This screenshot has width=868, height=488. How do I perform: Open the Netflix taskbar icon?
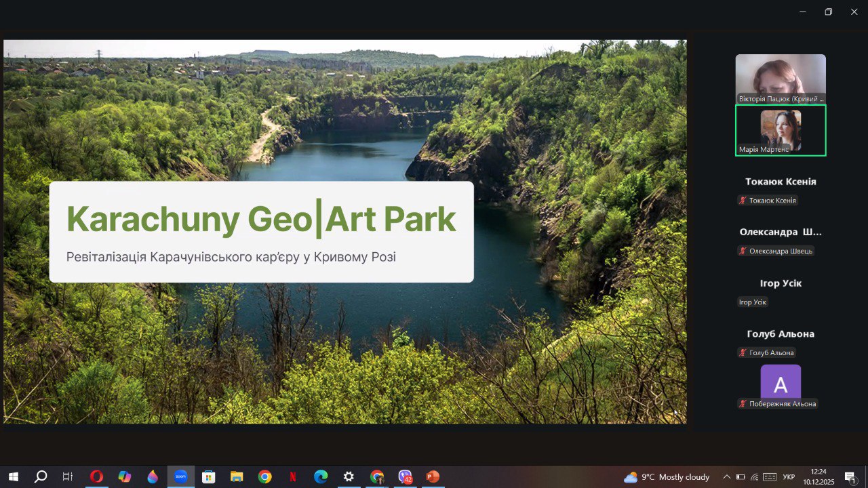point(292,476)
